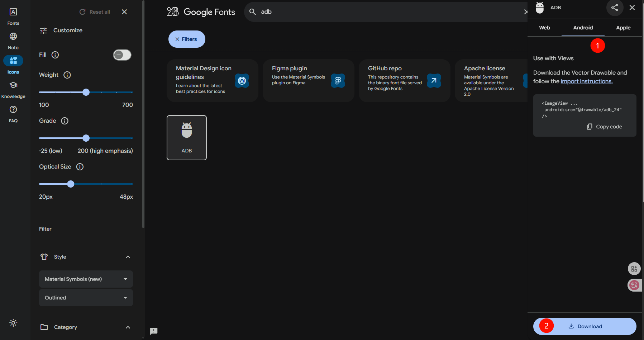Click the search magnifier icon
Viewport: 644px width, 340px height.
tap(253, 12)
